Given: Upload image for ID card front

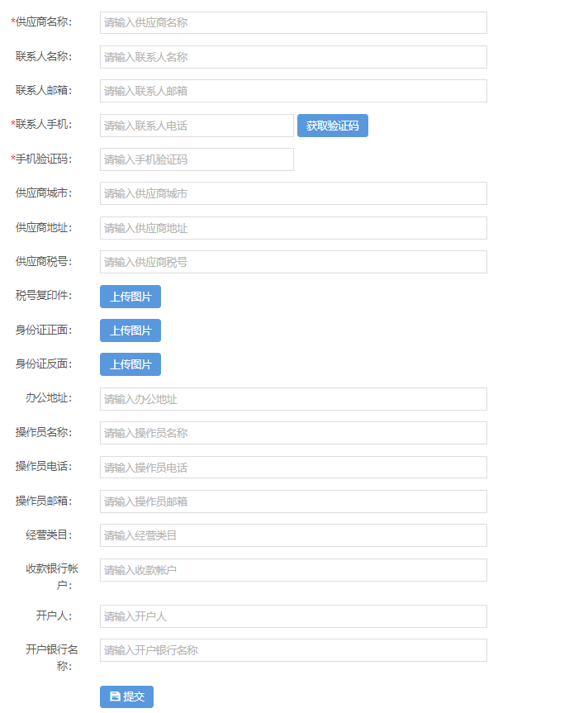Looking at the screenshot, I should pos(130,330).
